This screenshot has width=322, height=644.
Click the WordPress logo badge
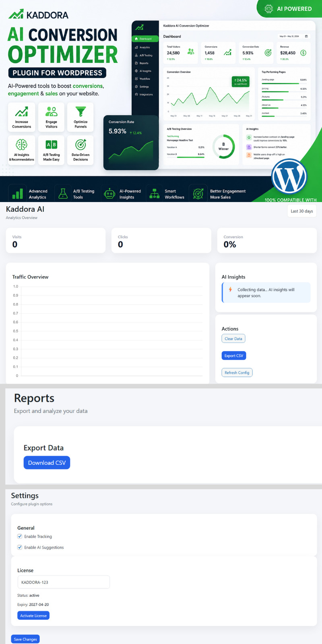[x=289, y=177]
